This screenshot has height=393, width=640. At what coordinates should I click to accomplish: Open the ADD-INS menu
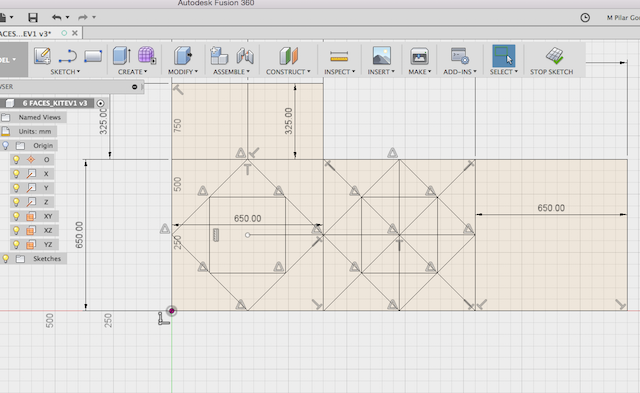(460, 72)
